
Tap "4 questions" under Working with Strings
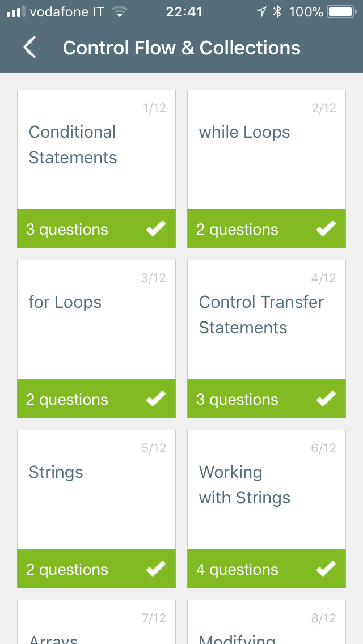[x=237, y=569]
